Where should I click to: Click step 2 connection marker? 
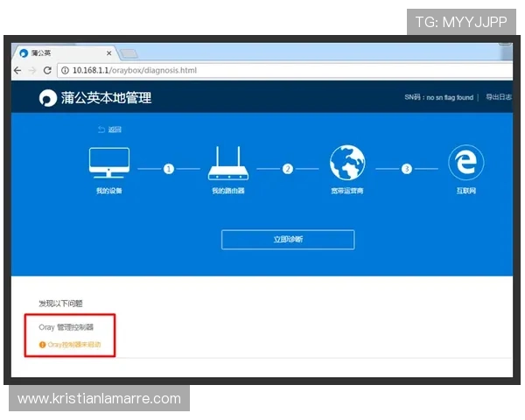[x=288, y=169]
